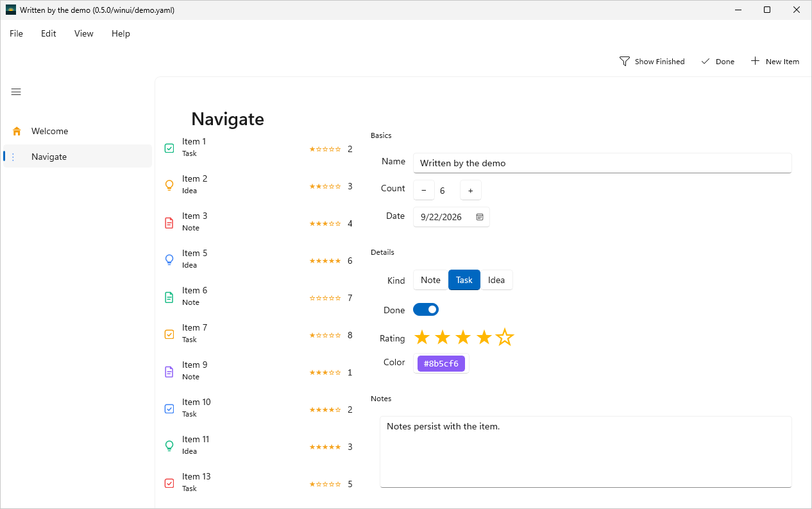Click the task icon for Item 7
The width and height of the screenshot is (812, 509).
[169, 334]
